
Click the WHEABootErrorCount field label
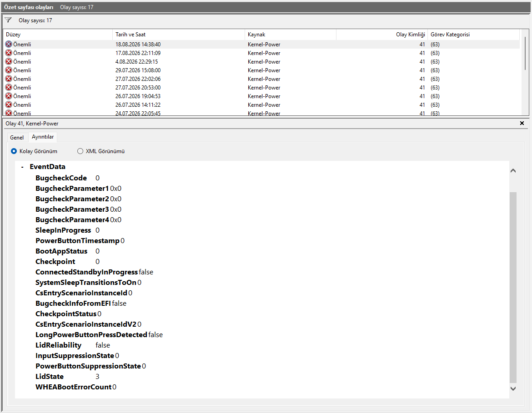[74, 387]
